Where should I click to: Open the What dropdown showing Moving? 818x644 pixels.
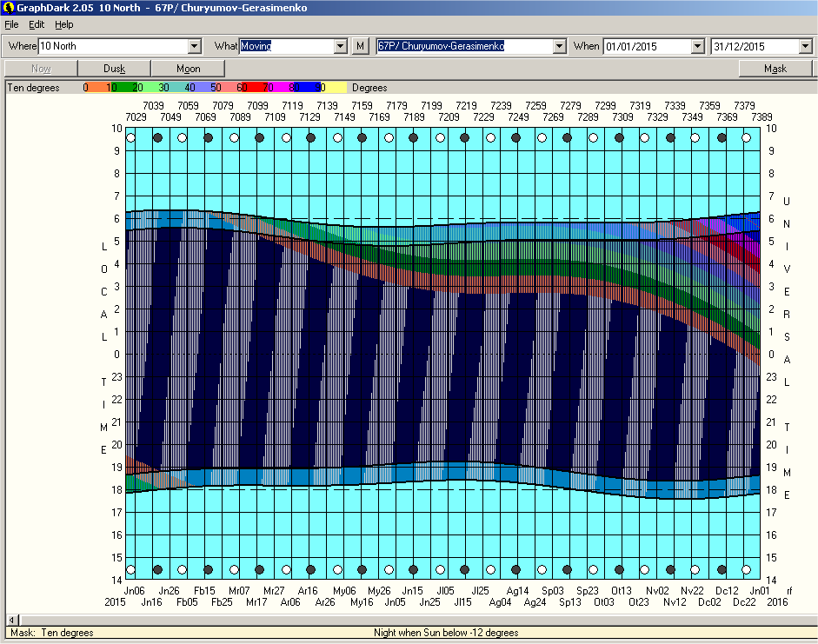(341, 46)
